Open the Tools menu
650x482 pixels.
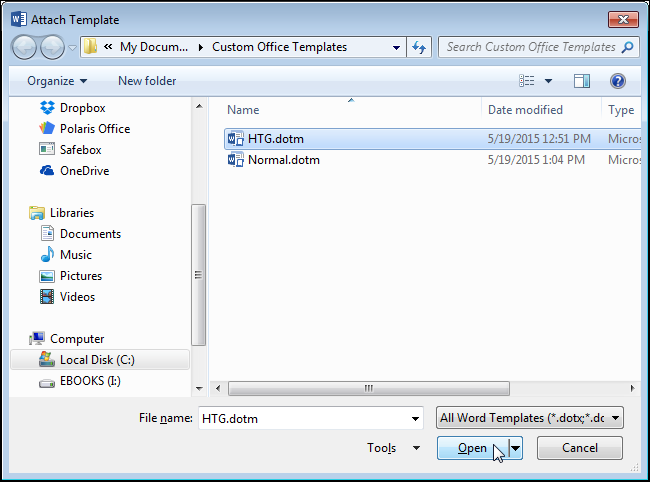point(393,448)
